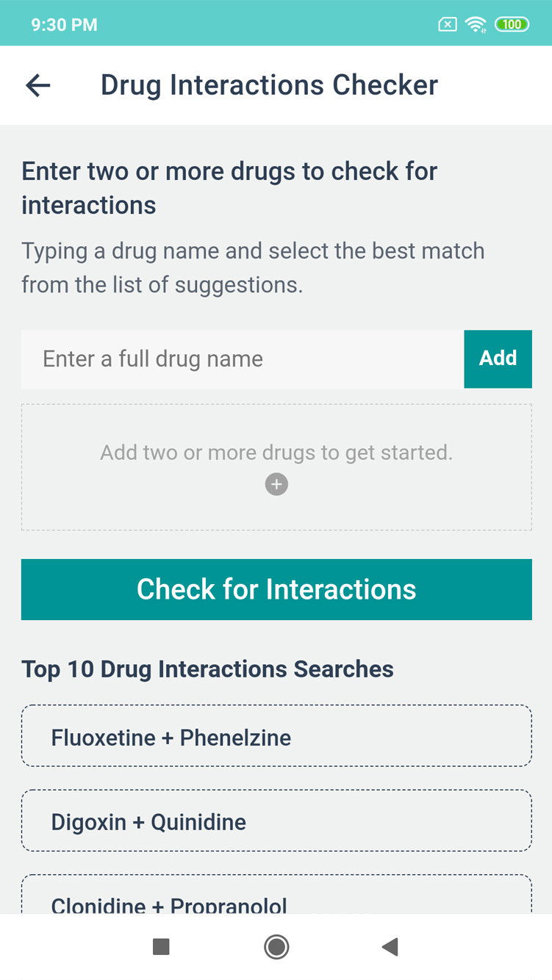The width and height of the screenshot is (552, 980).
Task: Tap 'Add two or more drugs' placeholder text
Action: pyautogui.click(x=276, y=453)
